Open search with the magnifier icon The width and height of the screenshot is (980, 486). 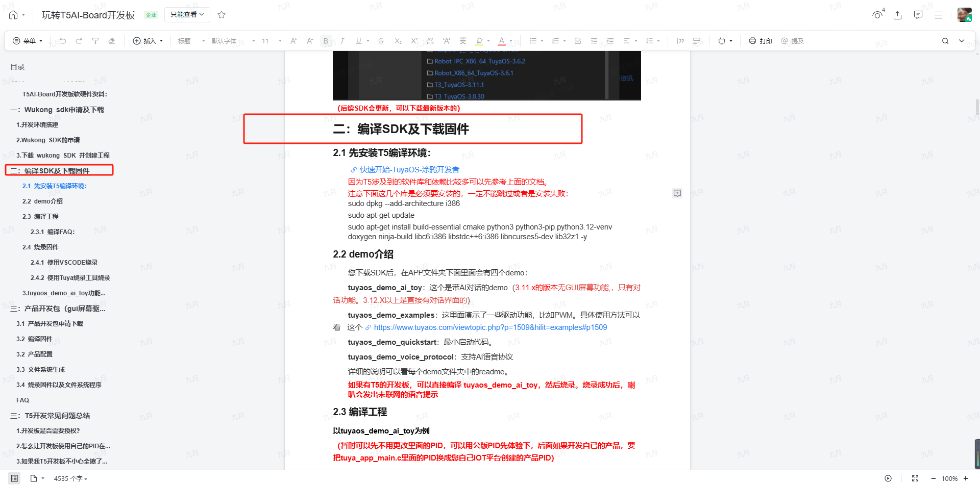[945, 41]
